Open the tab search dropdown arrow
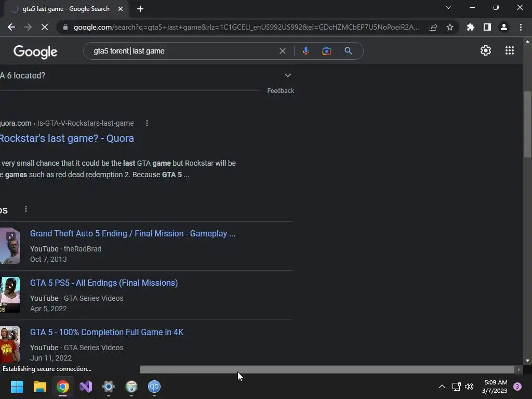532x399 pixels. coord(448,7)
